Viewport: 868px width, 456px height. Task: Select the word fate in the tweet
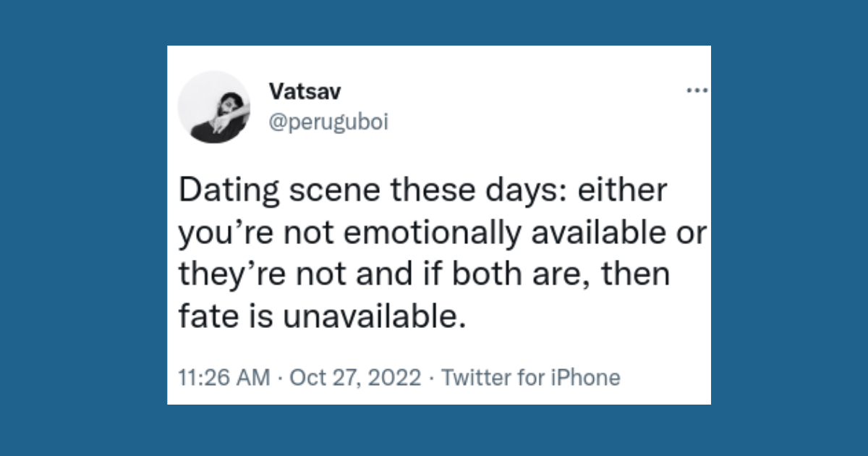tap(206, 315)
